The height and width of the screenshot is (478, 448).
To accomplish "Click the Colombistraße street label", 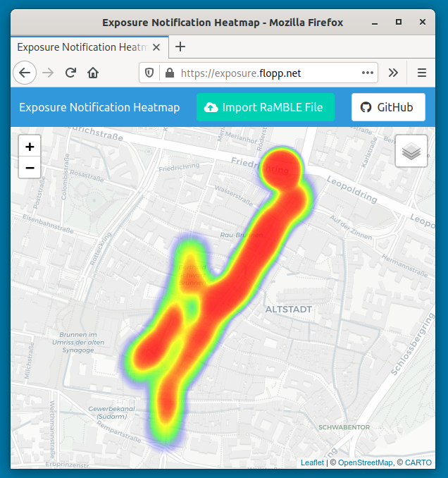I will point(65,176).
